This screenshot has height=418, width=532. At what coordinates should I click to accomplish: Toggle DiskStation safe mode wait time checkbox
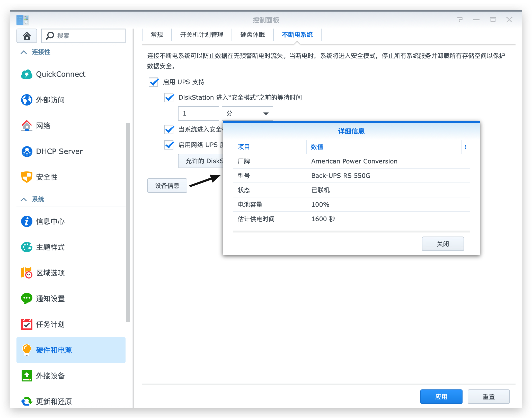169,98
